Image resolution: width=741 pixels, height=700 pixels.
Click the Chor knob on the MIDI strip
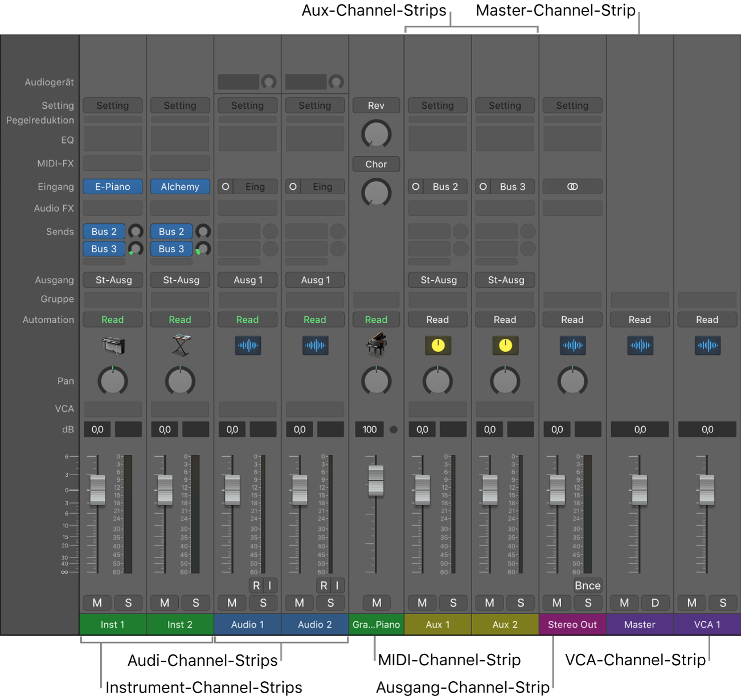[x=376, y=193]
